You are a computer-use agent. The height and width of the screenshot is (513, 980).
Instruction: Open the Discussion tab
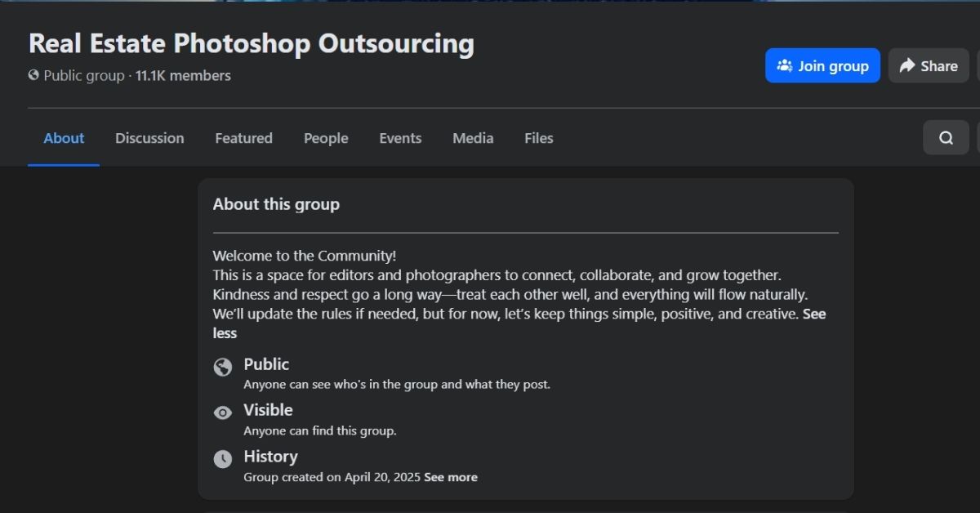[149, 139]
